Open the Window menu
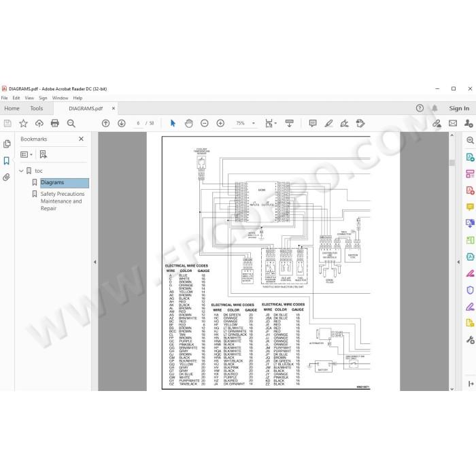476x476 pixels. pos(60,98)
